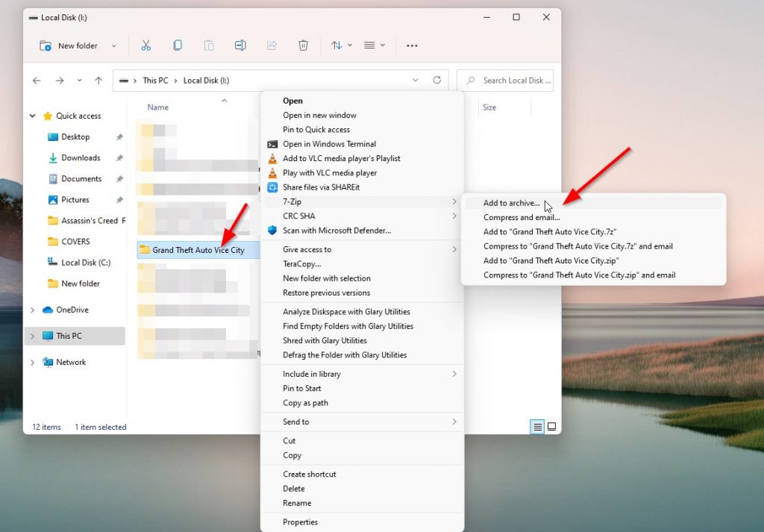The width and height of the screenshot is (764, 532).
Task: Click the Search Local Disk field
Action: [505, 81]
